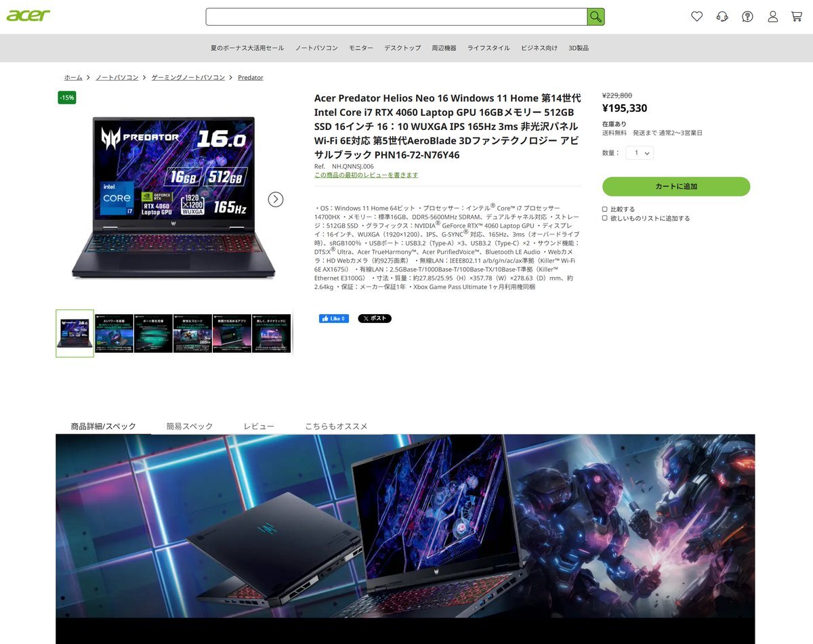Open the user account icon

[x=772, y=16]
